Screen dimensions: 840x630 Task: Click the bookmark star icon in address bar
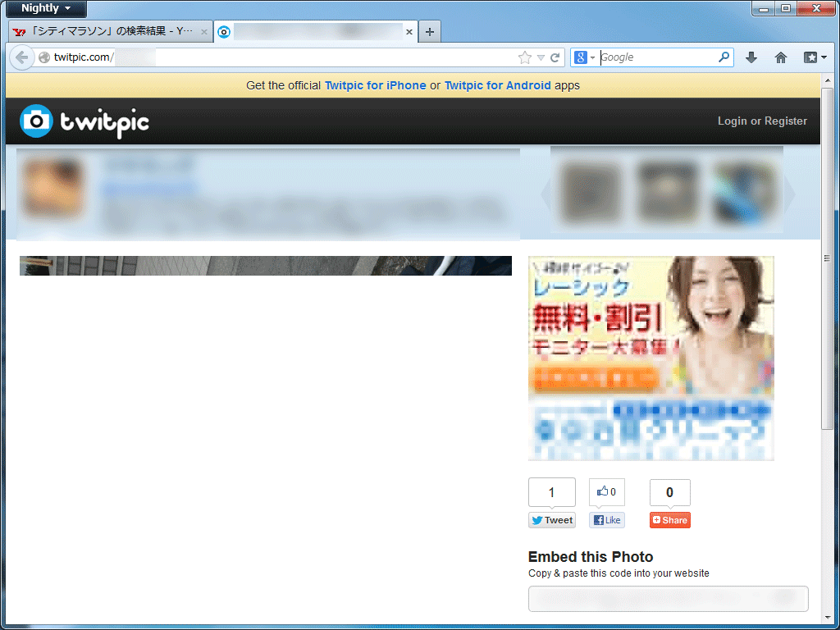525,57
